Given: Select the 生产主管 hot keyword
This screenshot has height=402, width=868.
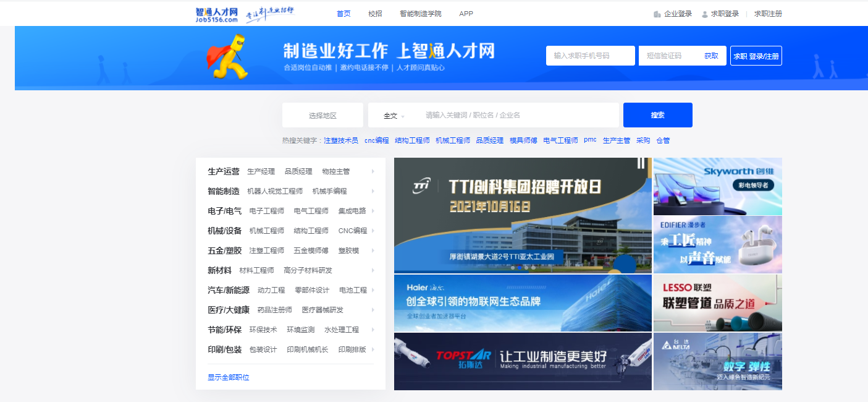Looking at the screenshot, I should coord(617,140).
